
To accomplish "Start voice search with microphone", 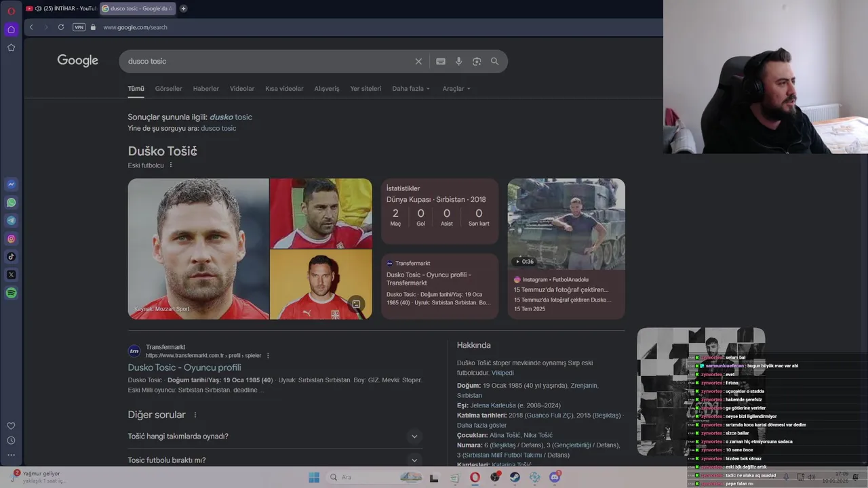I will (459, 61).
